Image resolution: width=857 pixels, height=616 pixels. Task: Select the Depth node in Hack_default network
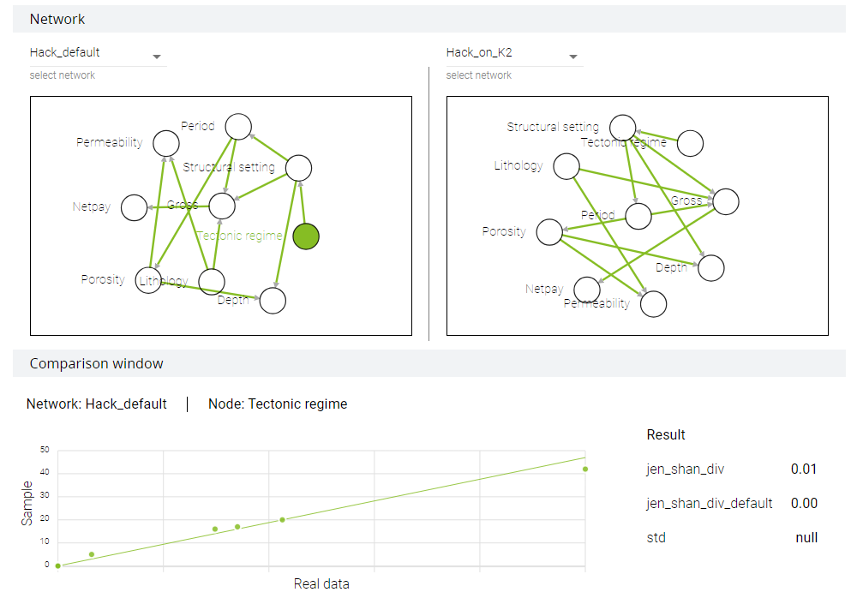pyautogui.click(x=273, y=301)
